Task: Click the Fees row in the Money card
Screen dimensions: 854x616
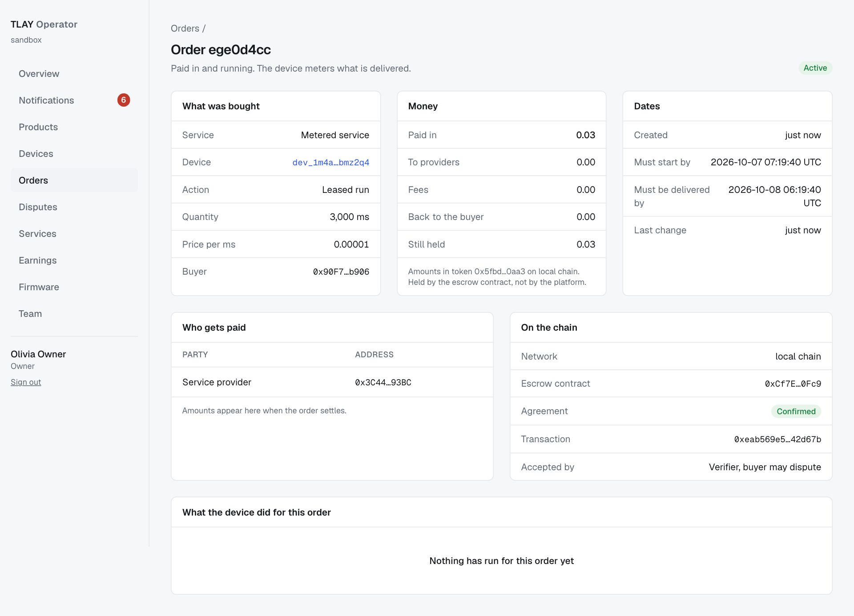Action: (x=501, y=190)
